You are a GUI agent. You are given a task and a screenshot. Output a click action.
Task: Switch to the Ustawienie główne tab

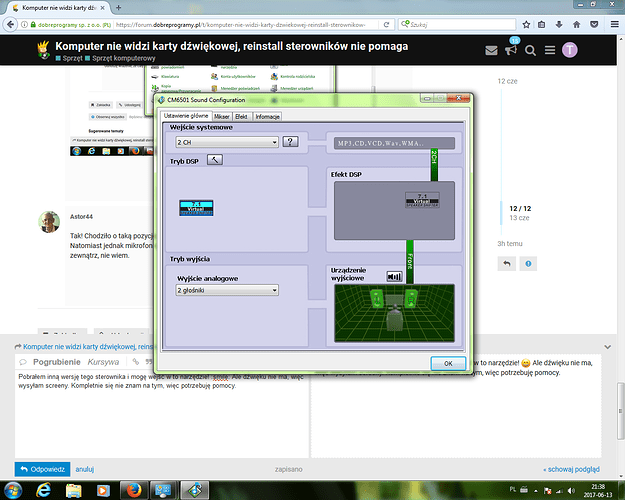click(186, 116)
